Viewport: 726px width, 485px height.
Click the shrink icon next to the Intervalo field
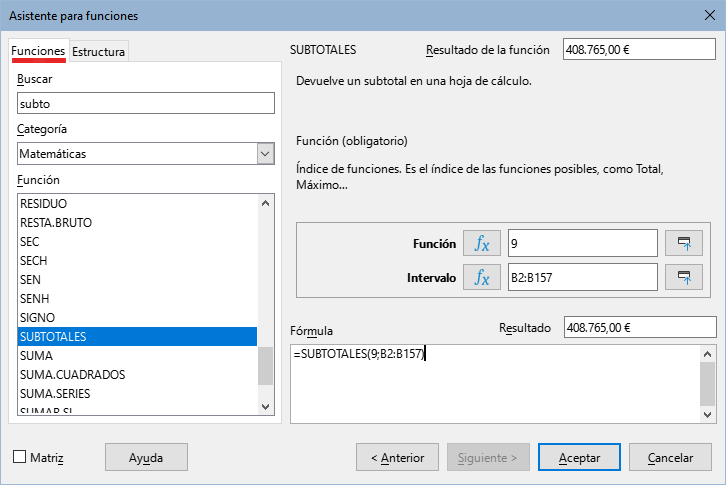[685, 277]
